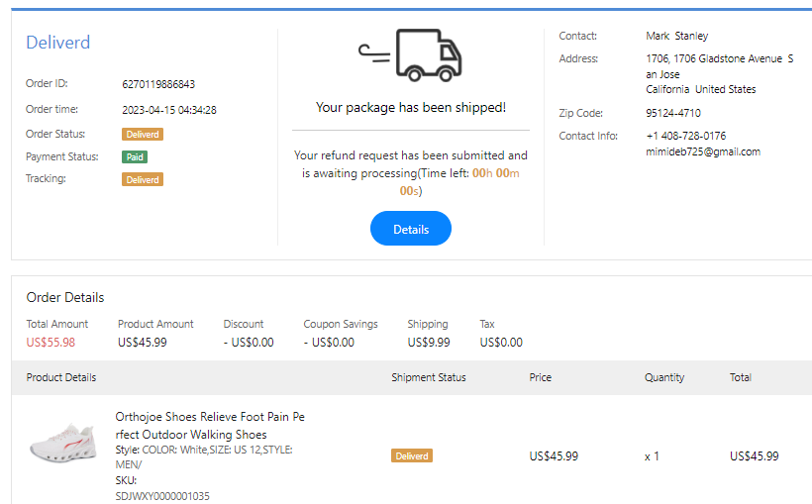Click the Deliverd tracking badge
Viewport: 812px width, 504px height.
pyautogui.click(x=143, y=179)
